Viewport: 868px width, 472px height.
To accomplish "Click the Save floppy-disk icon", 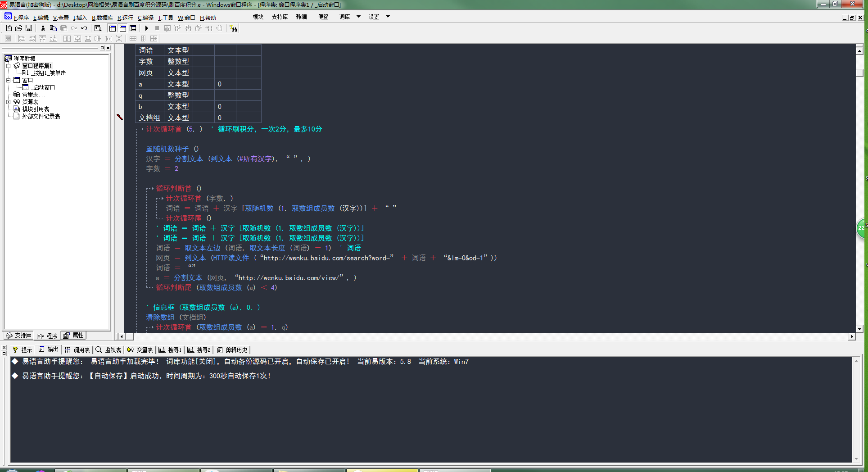I will [29, 28].
